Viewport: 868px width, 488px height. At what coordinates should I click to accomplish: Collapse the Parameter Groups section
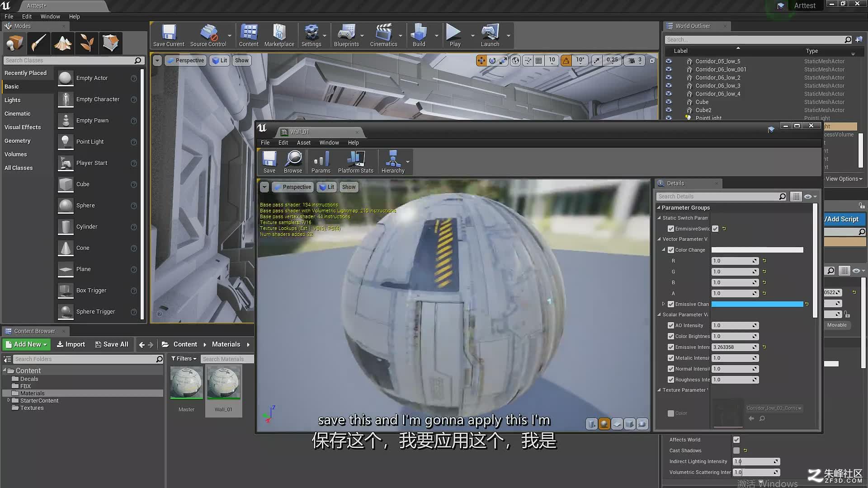pos(659,208)
